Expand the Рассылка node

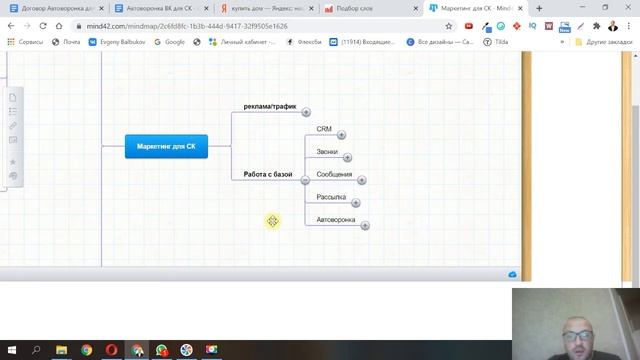(x=356, y=203)
